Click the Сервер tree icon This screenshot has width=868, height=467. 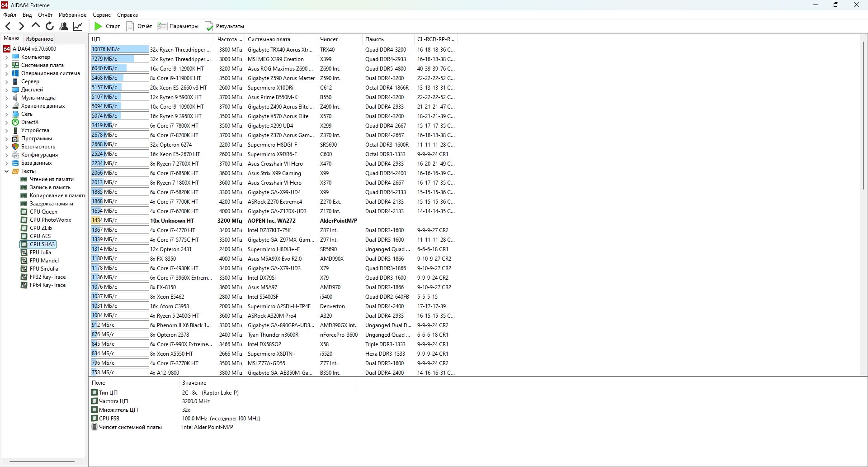[15, 81]
